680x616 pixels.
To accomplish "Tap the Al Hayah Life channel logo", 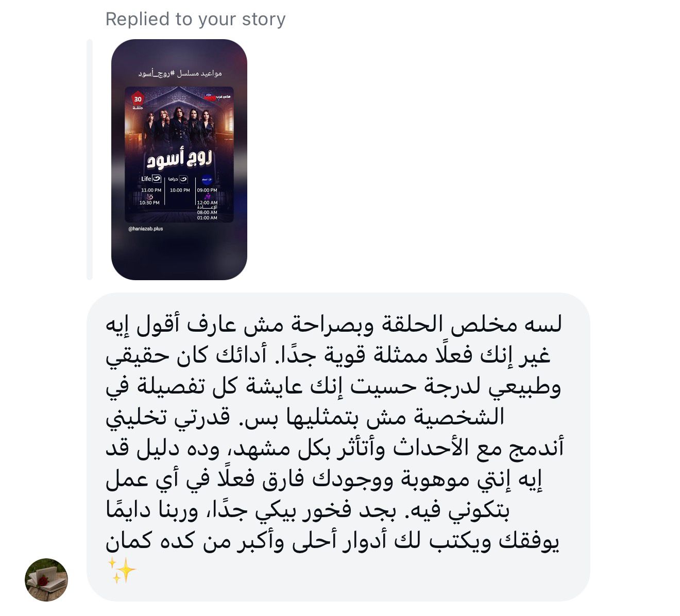I will point(151,179).
